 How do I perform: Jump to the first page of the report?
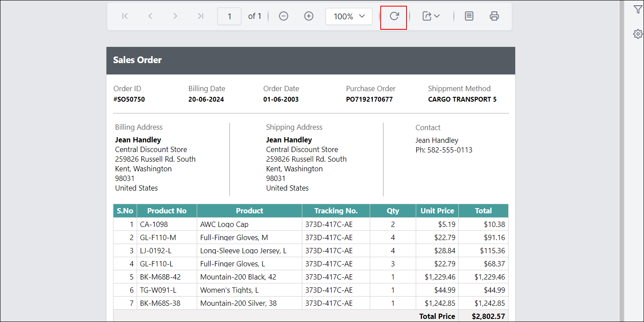pos(125,16)
